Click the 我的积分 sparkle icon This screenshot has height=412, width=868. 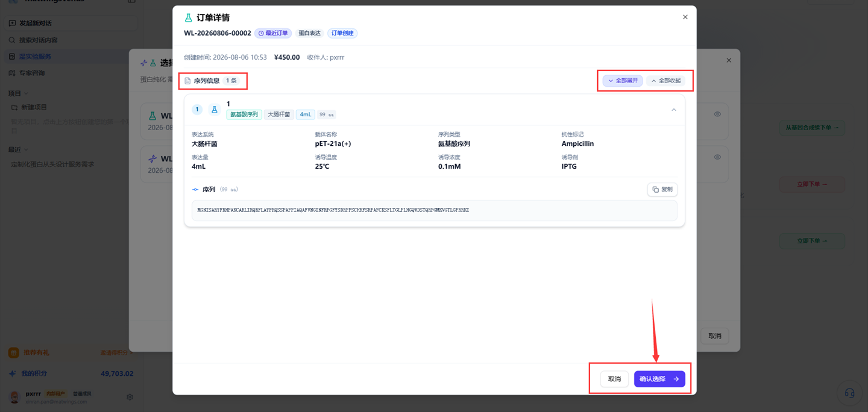click(x=13, y=373)
